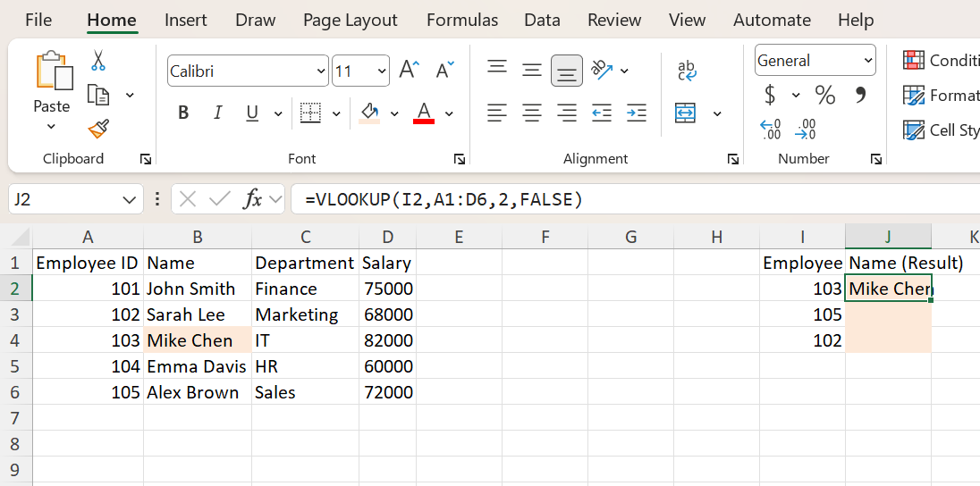
Task: Open Conditional Formatting
Action: coord(941,60)
